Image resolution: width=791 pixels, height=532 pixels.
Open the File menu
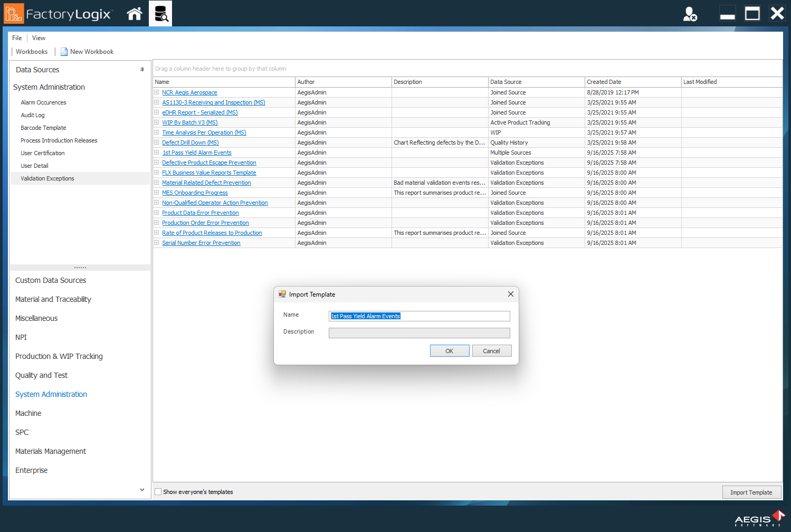tap(16, 37)
